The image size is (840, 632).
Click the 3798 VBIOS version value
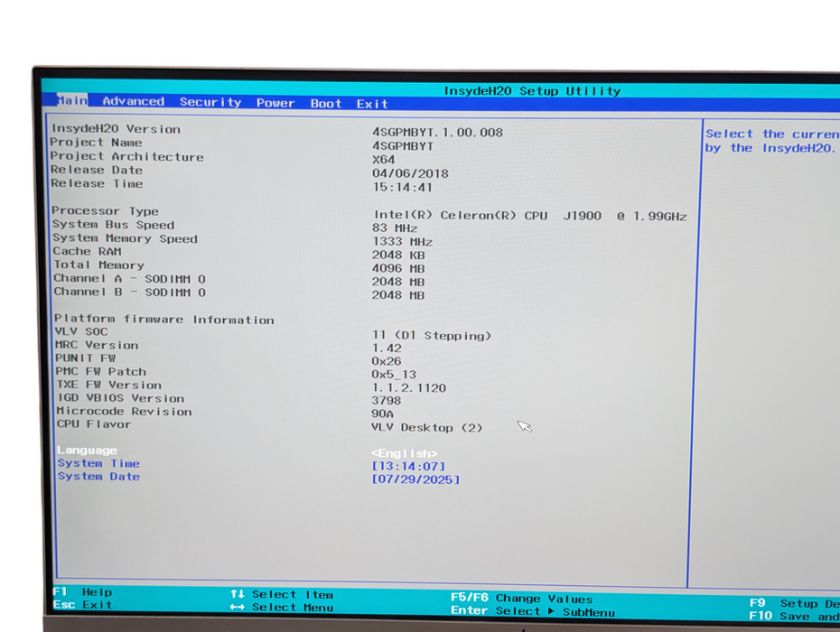(387, 401)
